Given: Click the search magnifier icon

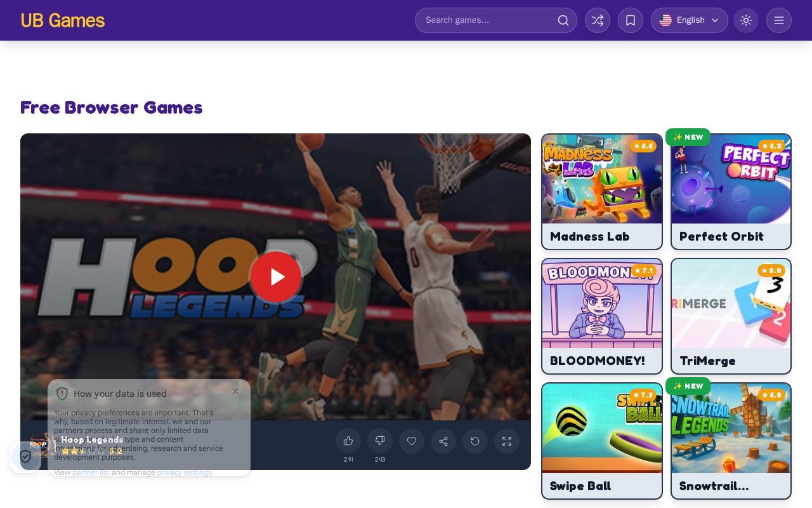Looking at the screenshot, I should [563, 20].
